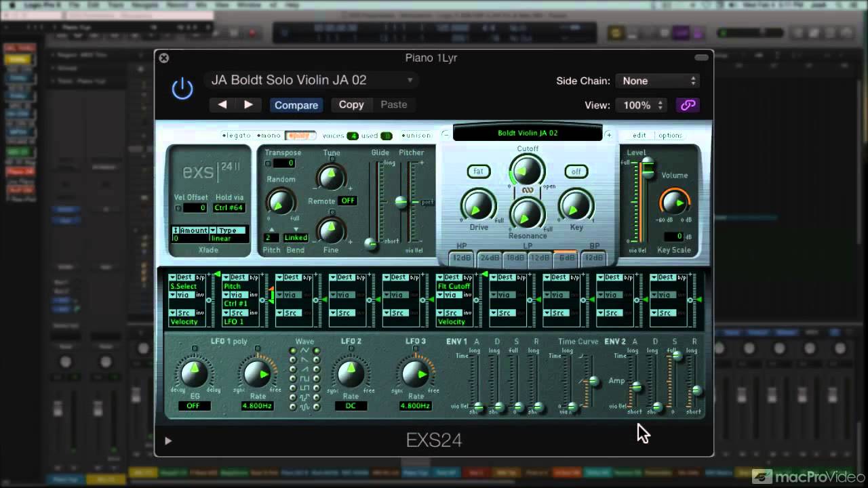
Task: Select BP 12dB filter mode
Action: pyautogui.click(x=593, y=258)
